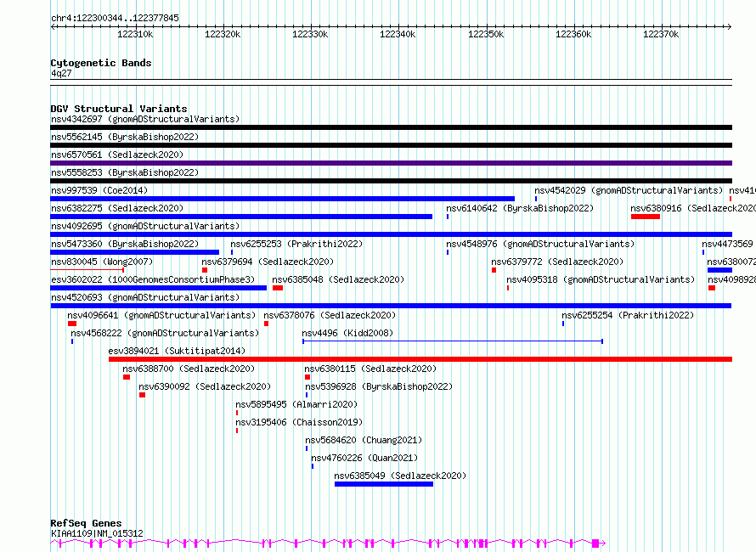Screen dimensions: 756x552
Task: Open the nsv6570561 Sedlazeck2020 label
Action: pos(117,155)
